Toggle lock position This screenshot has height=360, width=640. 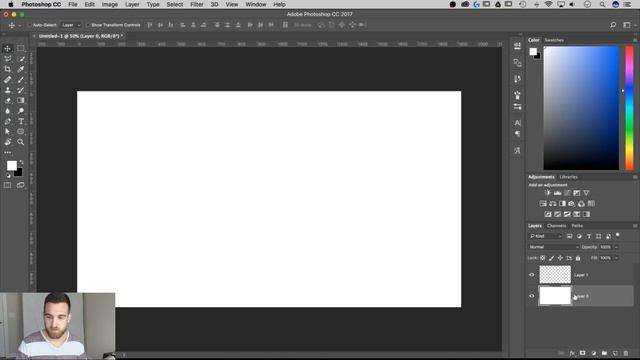[560, 258]
